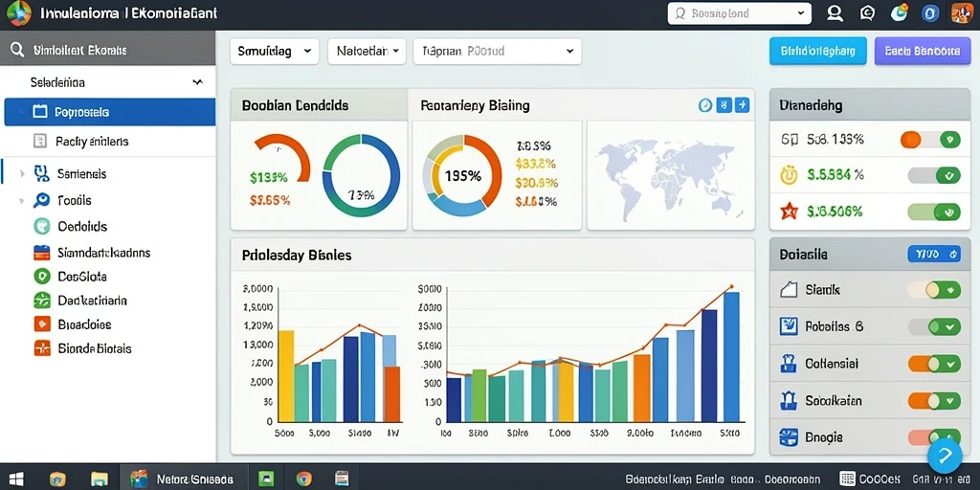Click the blue plus icon beside Reotarriery Bialing
This screenshot has width=980, height=490.
click(x=742, y=105)
